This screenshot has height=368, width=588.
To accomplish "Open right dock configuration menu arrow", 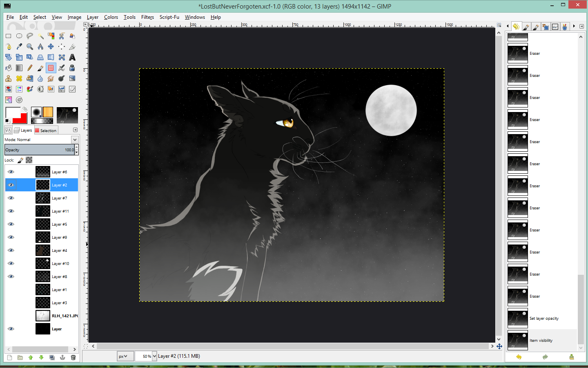I will pos(581,26).
